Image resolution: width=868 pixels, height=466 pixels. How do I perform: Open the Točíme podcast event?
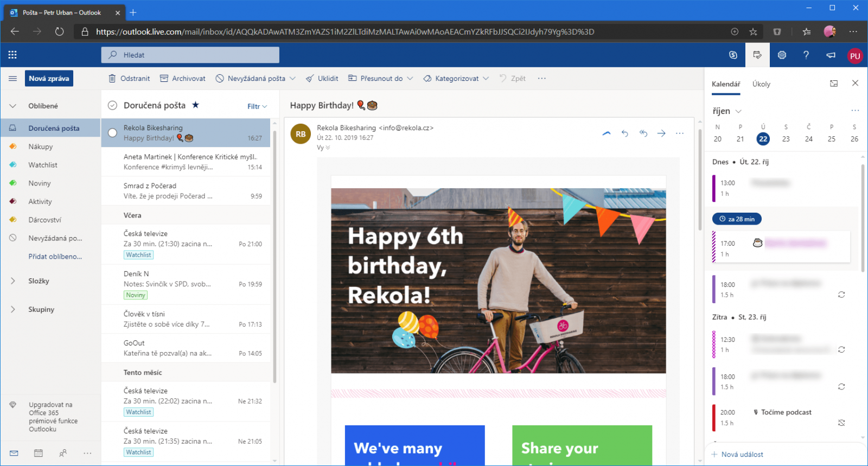point(782,418)
